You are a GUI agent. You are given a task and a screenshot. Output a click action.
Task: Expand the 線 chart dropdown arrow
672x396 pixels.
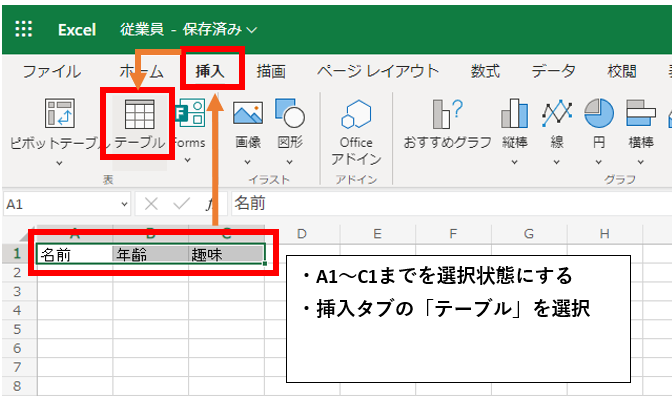[x=556, y=162]
